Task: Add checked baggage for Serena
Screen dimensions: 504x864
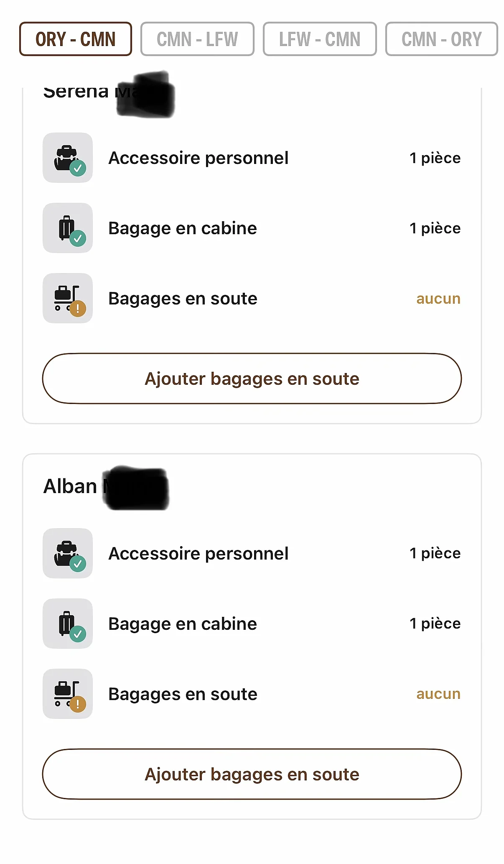Action: pos(252,378)
